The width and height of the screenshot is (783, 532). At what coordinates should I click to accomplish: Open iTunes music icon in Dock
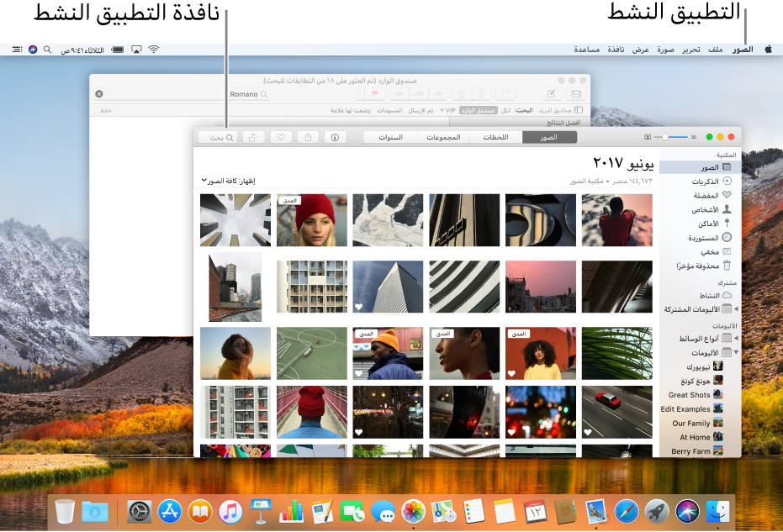pos(230,512)
